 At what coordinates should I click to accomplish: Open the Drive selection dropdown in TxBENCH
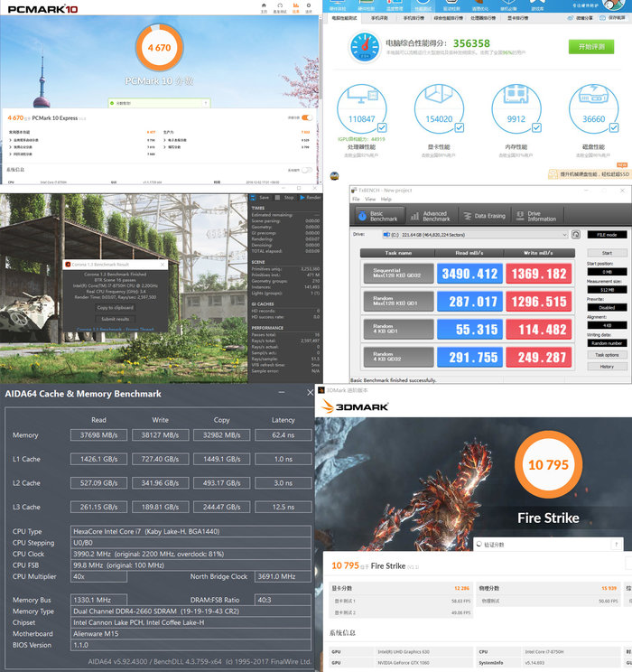click(475, 235)
